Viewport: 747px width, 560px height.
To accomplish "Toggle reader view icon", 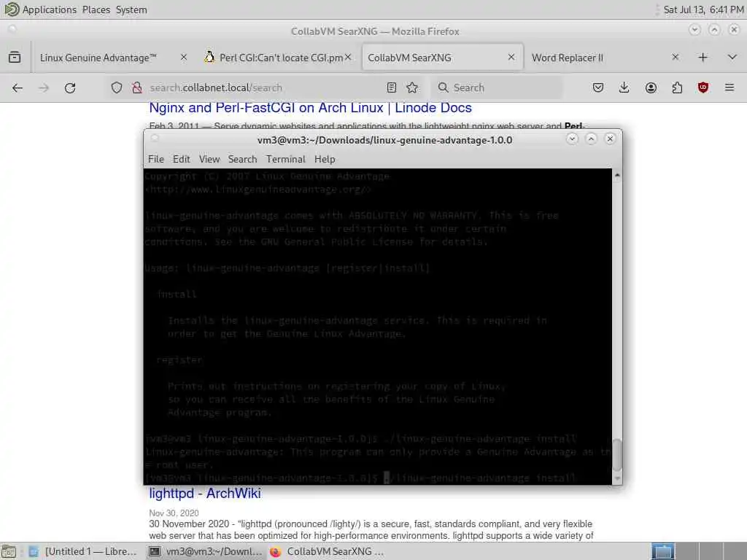I will (x=392, y=87).
